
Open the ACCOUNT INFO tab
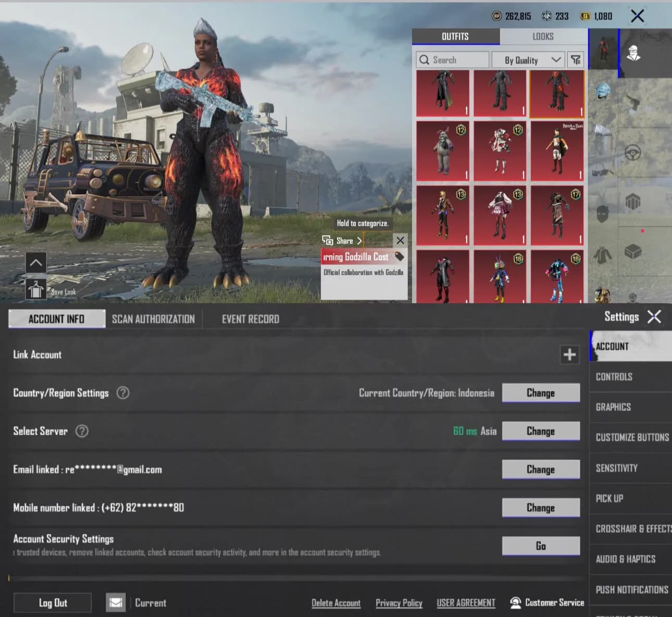tap(57, 319)
